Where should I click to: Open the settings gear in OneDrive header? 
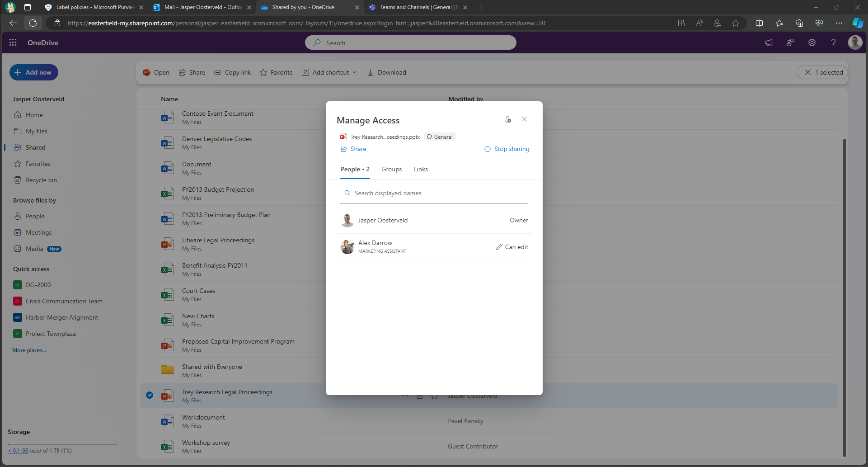click(x=812, y=42)
